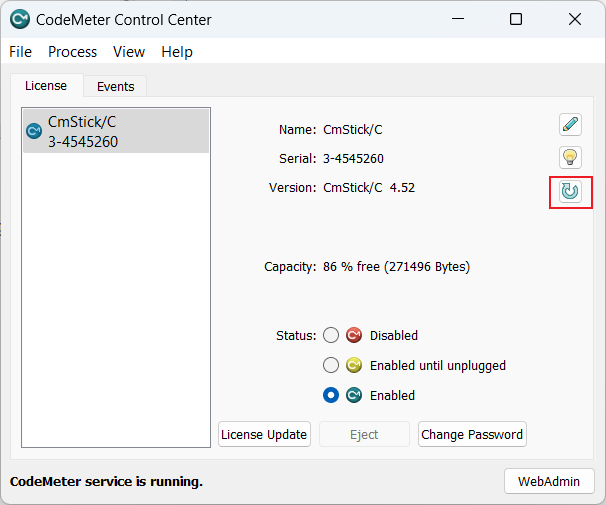Screen dimensions: 606x505
Task: Click the red Disabled status icon
Action: (x=354, y=336)
